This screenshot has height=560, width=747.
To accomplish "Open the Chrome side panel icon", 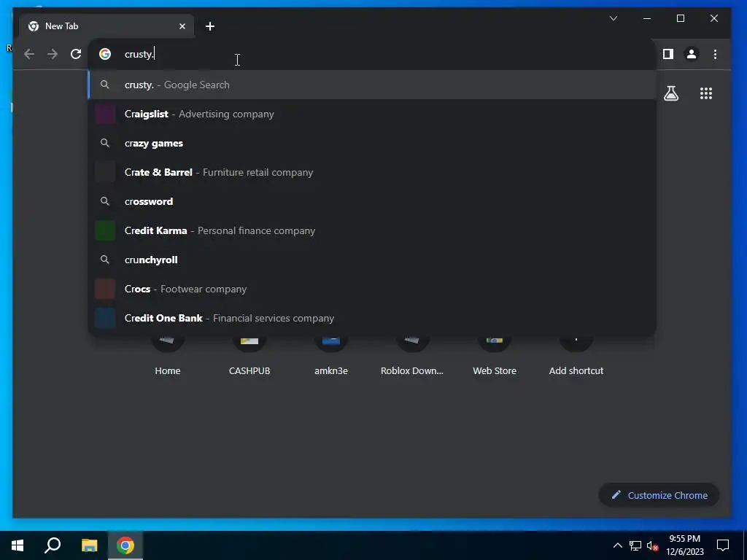I will (x=668, y=54).
